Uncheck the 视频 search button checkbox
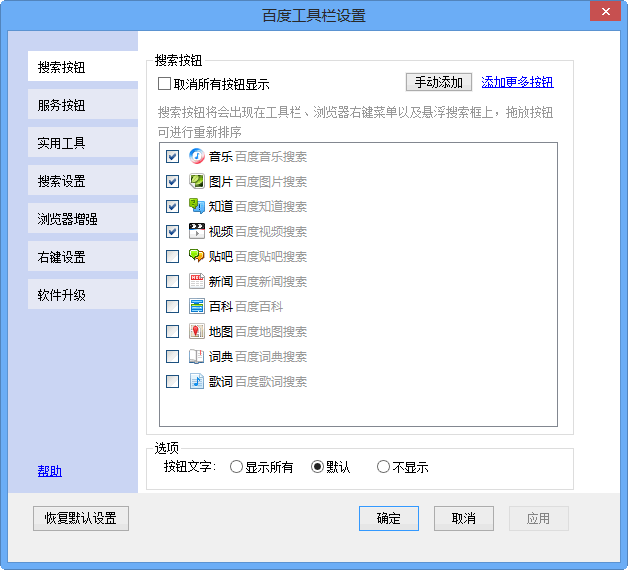Image resolution: width=628 pixels, height=570 pixels. pos(173,232)
